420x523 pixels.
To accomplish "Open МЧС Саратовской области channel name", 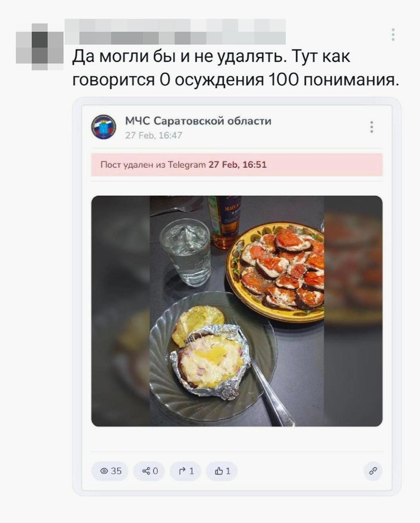I will click(x=198, y=121).
